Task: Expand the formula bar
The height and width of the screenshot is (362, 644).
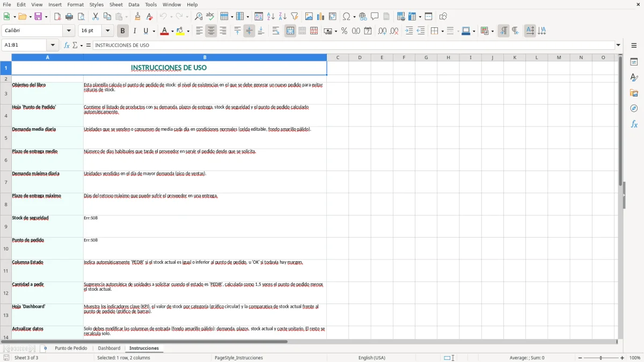Action: (618, 46)
